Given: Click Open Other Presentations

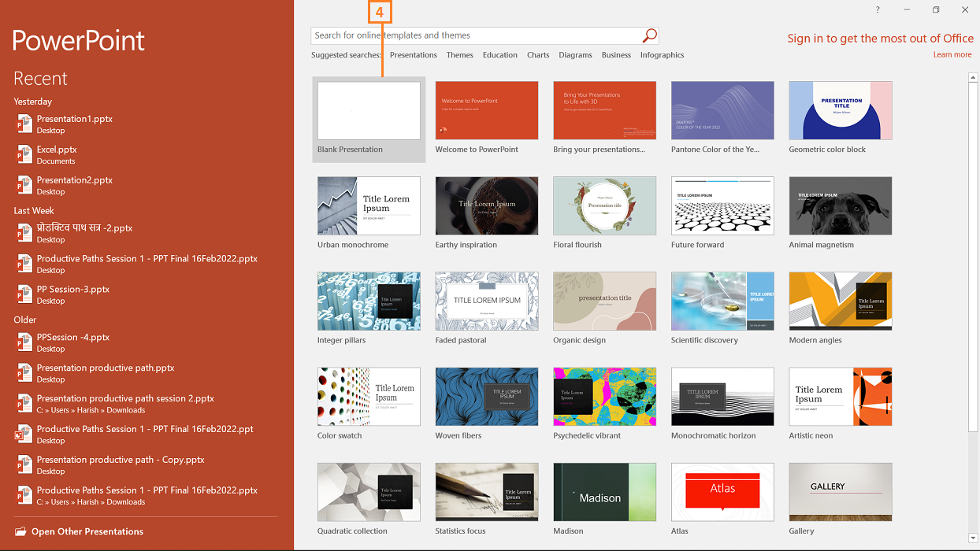Looking at the screenshot, I should (x=79, y=531).
